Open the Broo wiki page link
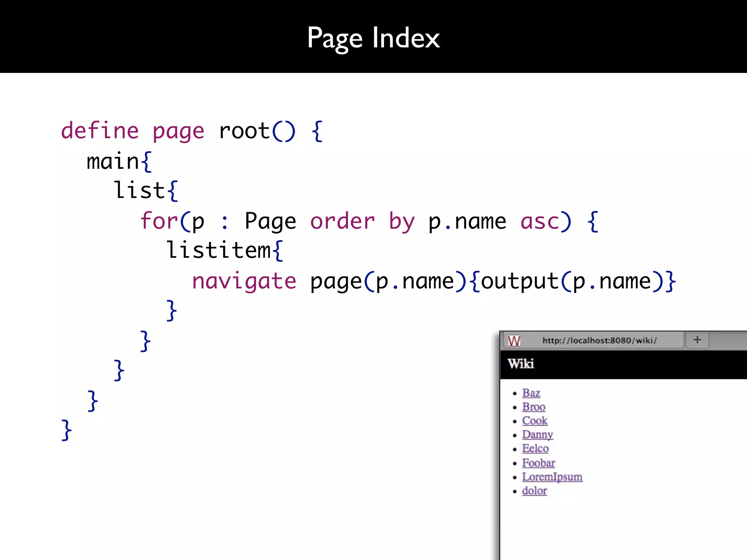The height and width of the screenshot is (560, 747). click(x=534, y=407)
